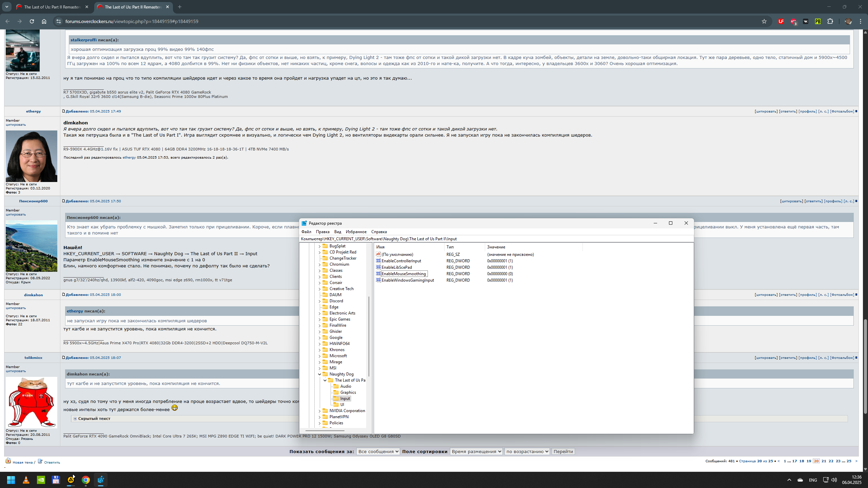Expand the hidden text spoiler
868x488 pixels.
coord(75,419)
